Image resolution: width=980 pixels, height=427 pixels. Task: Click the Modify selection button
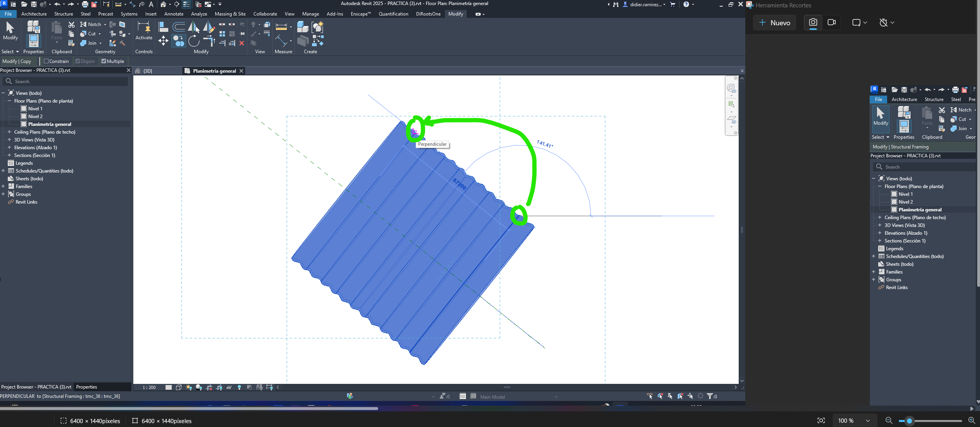pyautogui.click(x=10, y=31)
